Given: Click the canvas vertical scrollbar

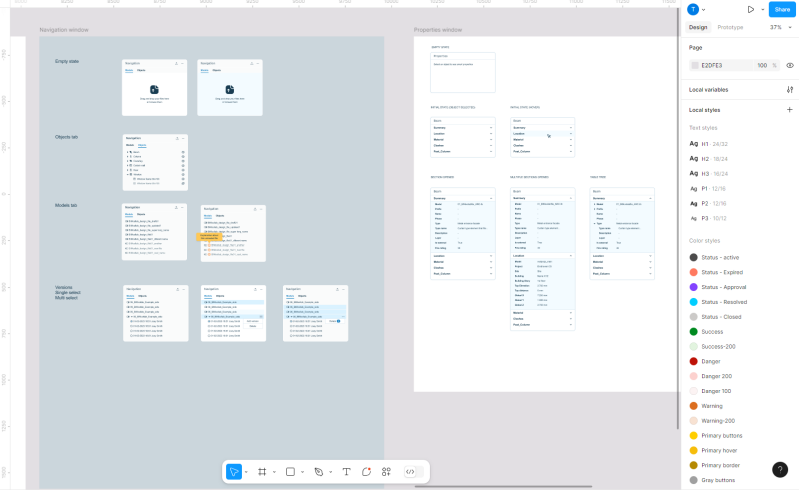Looking at the screenshot, I should point(678,219).
